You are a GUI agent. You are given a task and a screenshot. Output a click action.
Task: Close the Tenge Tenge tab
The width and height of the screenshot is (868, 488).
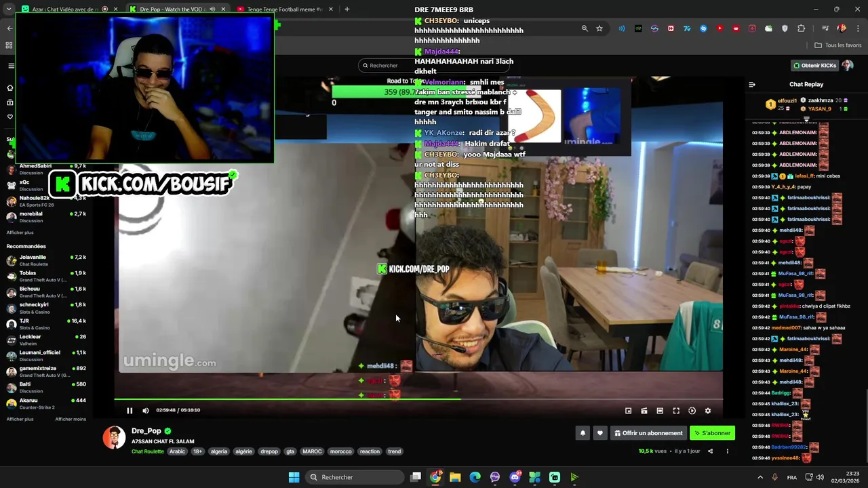point(331,9)
